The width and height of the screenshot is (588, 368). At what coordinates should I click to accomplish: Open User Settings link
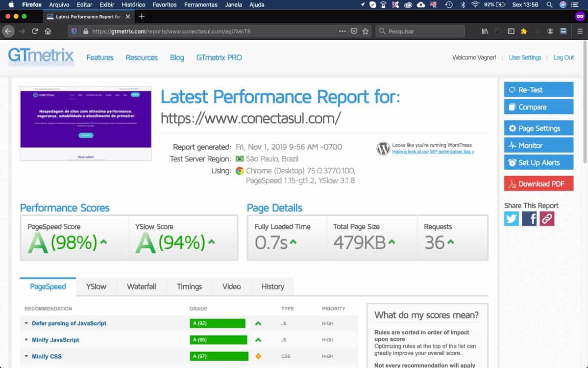(x=525, y=57)
